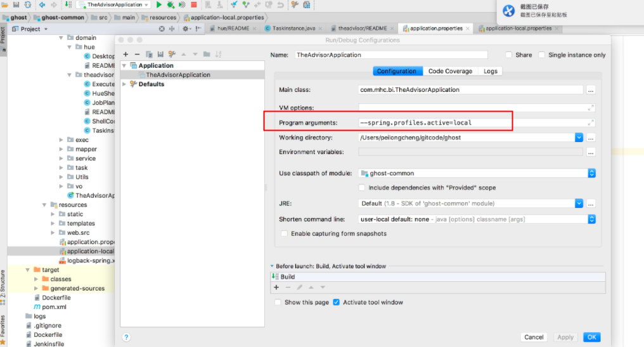Edit Environment variables with ellipsis button
Screen dimensions: 644x347
pos(591,152)
